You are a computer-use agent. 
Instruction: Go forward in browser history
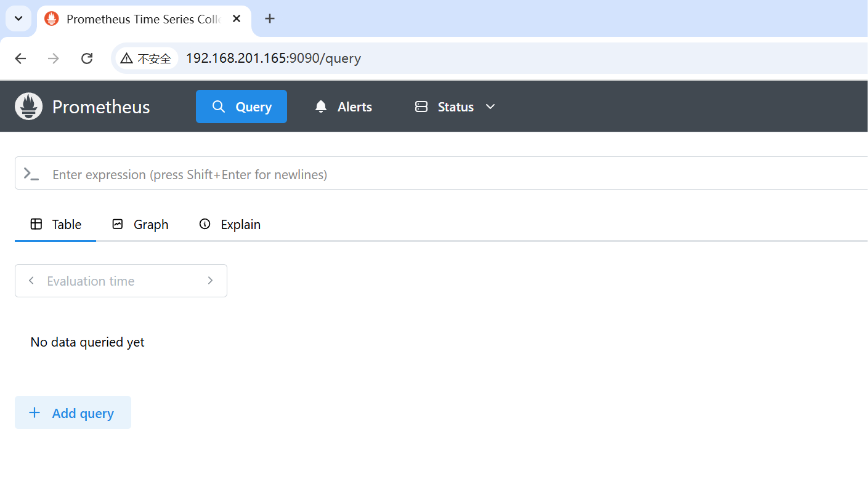point(54,58)
